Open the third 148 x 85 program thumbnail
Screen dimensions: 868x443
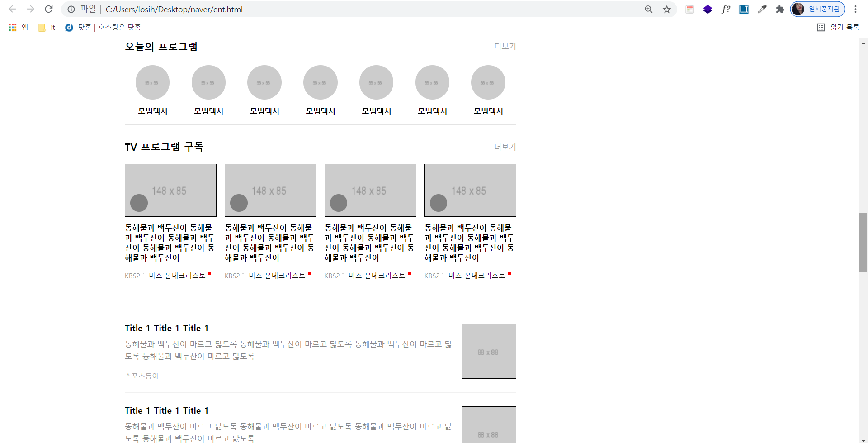tap(370, 190)
